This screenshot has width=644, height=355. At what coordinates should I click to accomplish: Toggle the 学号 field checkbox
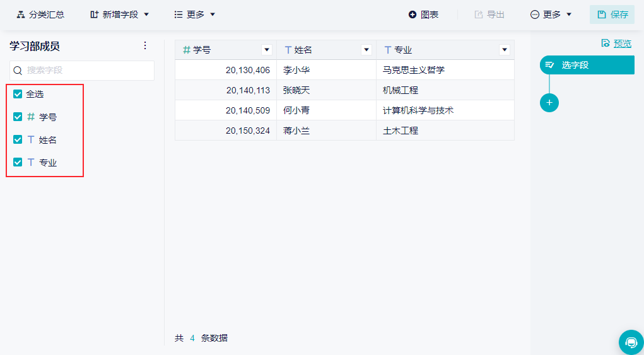[18, 117]
